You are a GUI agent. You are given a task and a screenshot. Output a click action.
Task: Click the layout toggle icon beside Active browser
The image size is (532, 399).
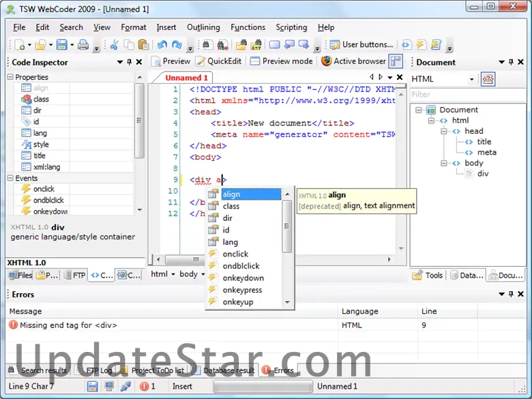pos(396,61)
